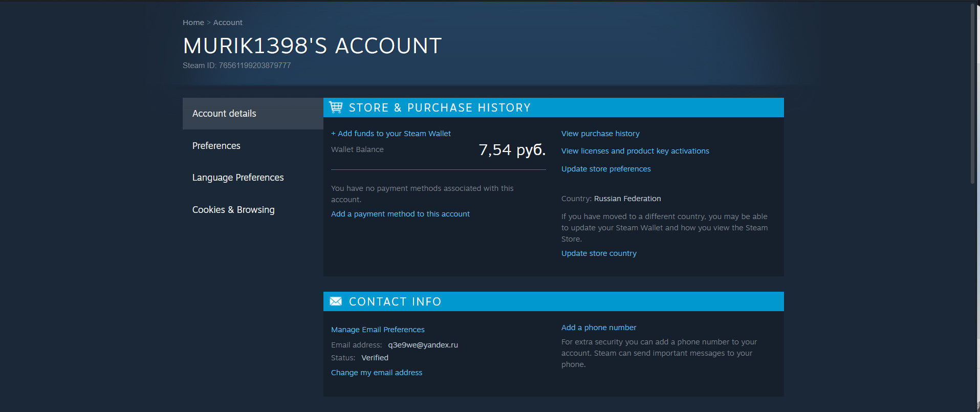The height and width of the screenshot is (412, 980).
Task: Click the envelope icon in Contact Info header
Action: 336,301
